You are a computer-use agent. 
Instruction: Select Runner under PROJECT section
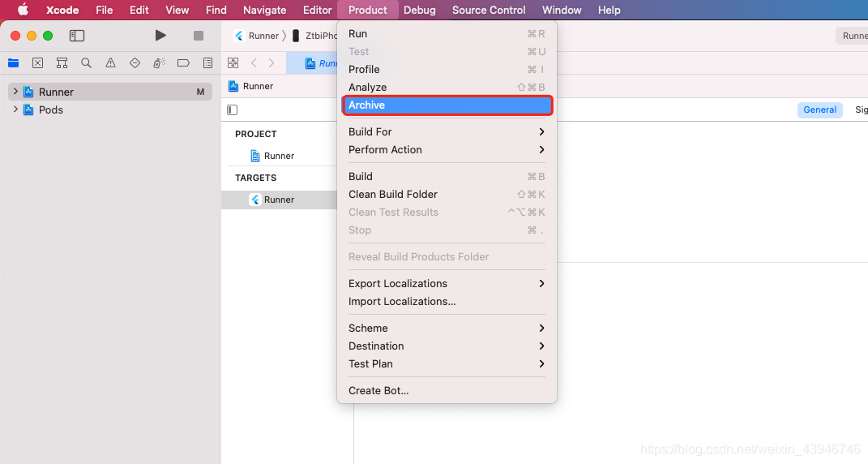coord(279,156)
